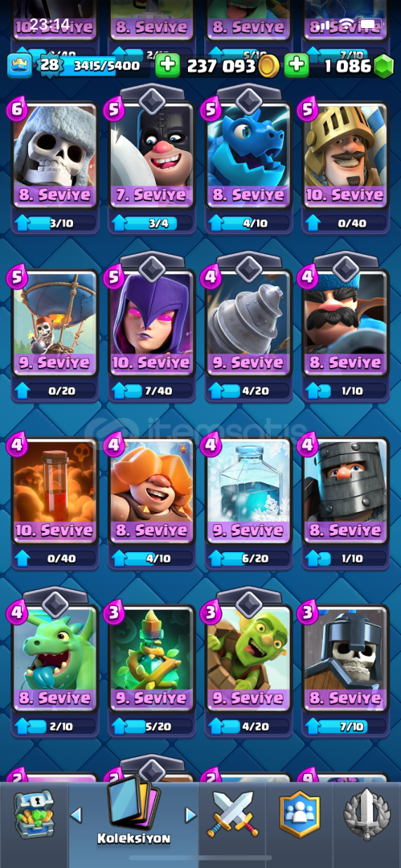Tap the Witch card 7/40 upgrade progress
Image resolution: width=401 pixels, height=868 pixels.
[x=152, y=391]
